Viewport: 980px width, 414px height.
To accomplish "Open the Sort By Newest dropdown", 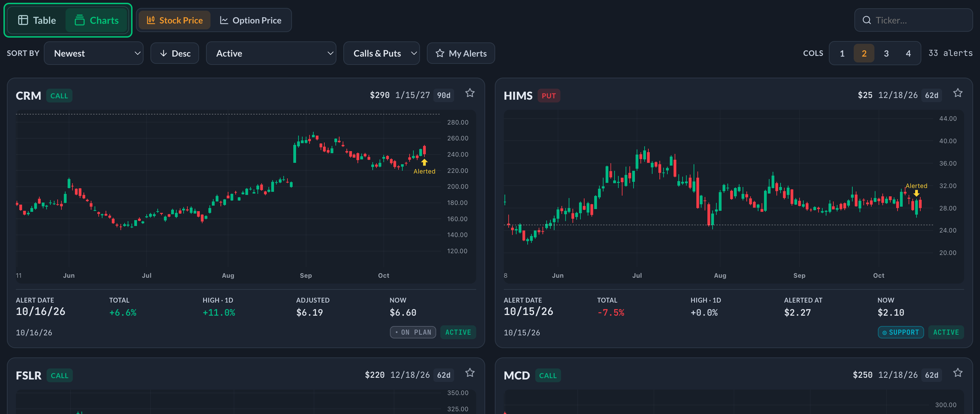I will pos(94,53).
